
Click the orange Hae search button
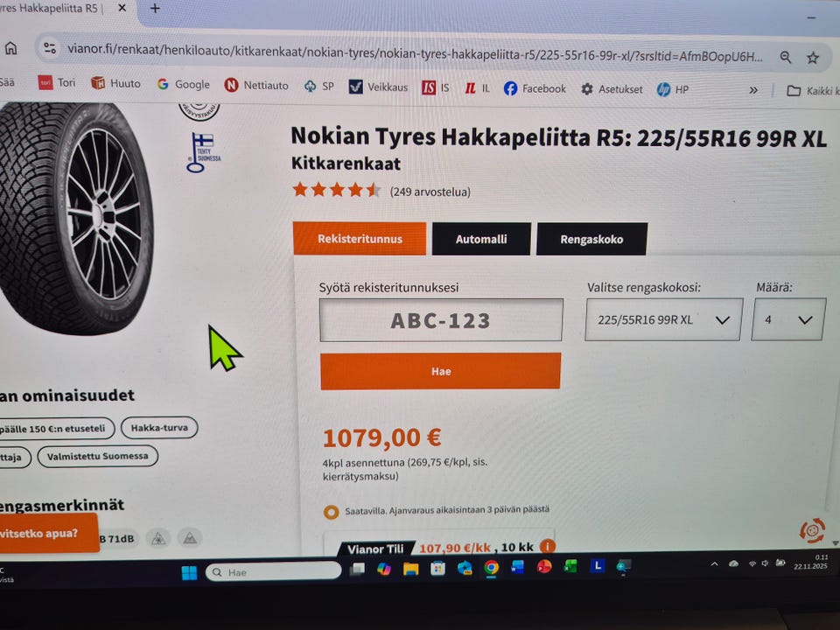tap(440, 371)
